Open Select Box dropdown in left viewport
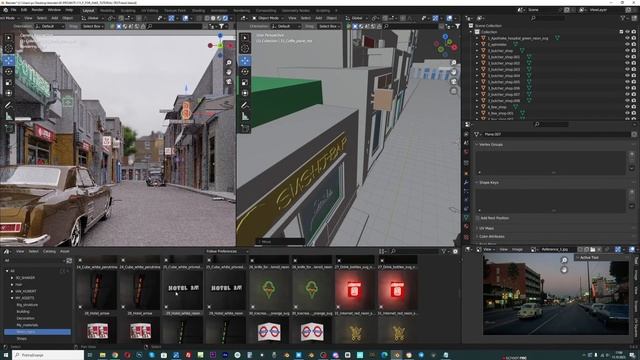Viewport: 640px width, 360px height. point(93,26)
